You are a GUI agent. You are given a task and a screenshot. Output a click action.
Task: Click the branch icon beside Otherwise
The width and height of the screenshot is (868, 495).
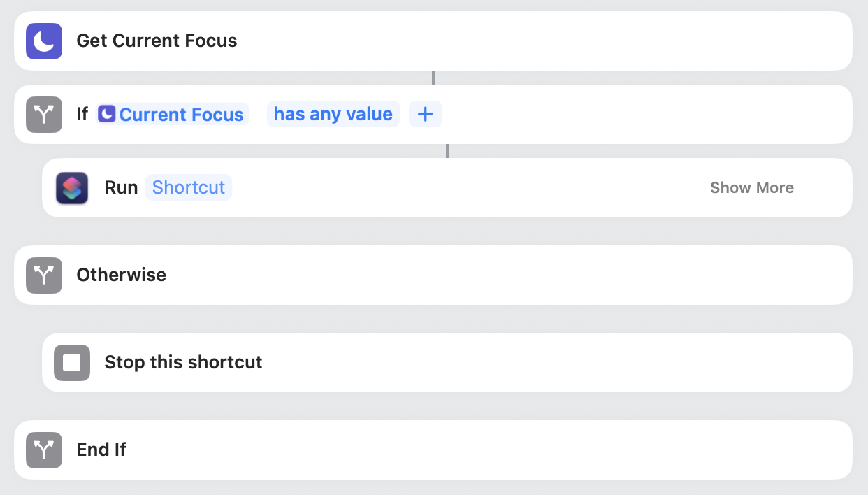tap(44, 275)
